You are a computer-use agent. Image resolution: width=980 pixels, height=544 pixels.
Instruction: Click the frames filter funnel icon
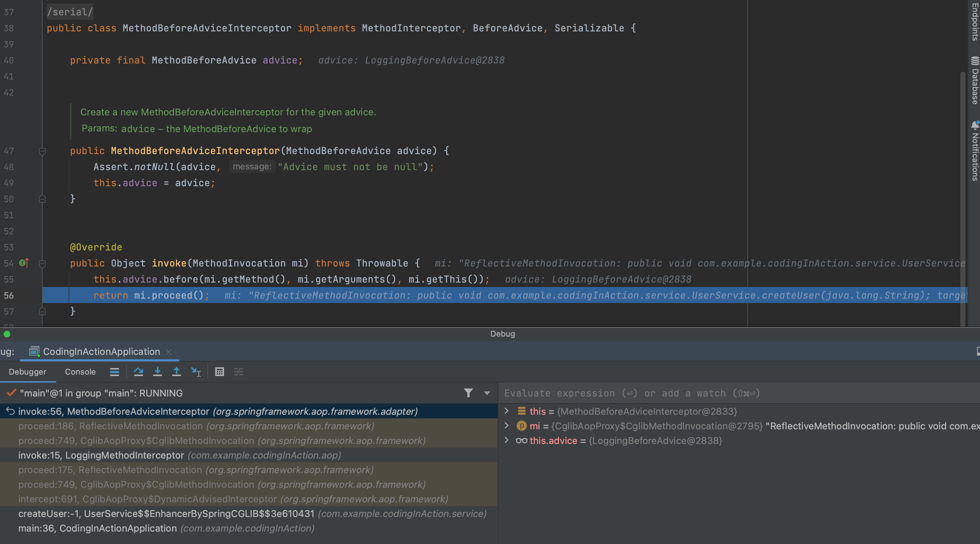(x=468, y=393)
